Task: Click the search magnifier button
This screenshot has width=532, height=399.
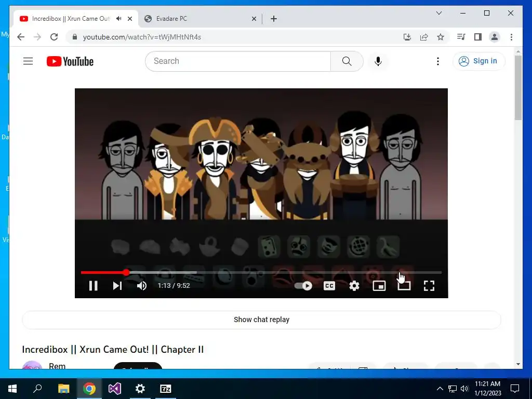Action: click(x=347, y=61)
